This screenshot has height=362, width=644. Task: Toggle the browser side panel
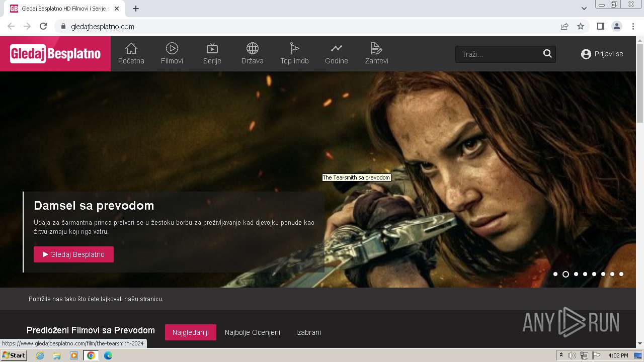[x=600, y=26]
